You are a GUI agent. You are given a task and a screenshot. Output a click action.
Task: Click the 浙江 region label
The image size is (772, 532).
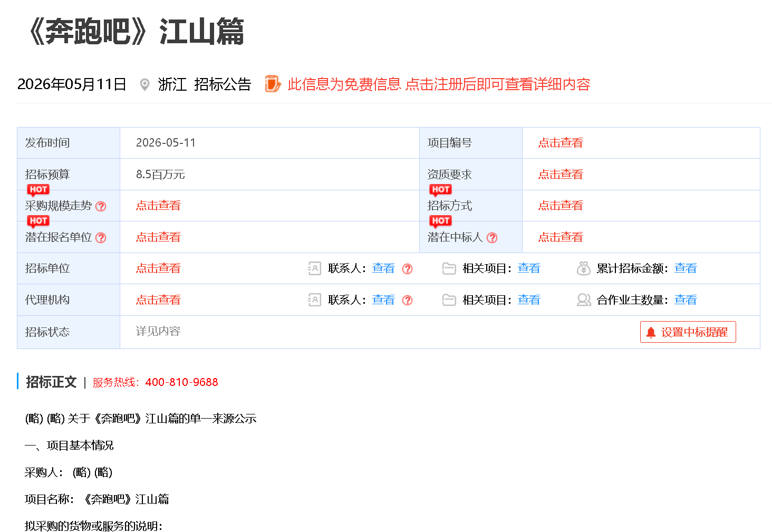tap(172, 84)
